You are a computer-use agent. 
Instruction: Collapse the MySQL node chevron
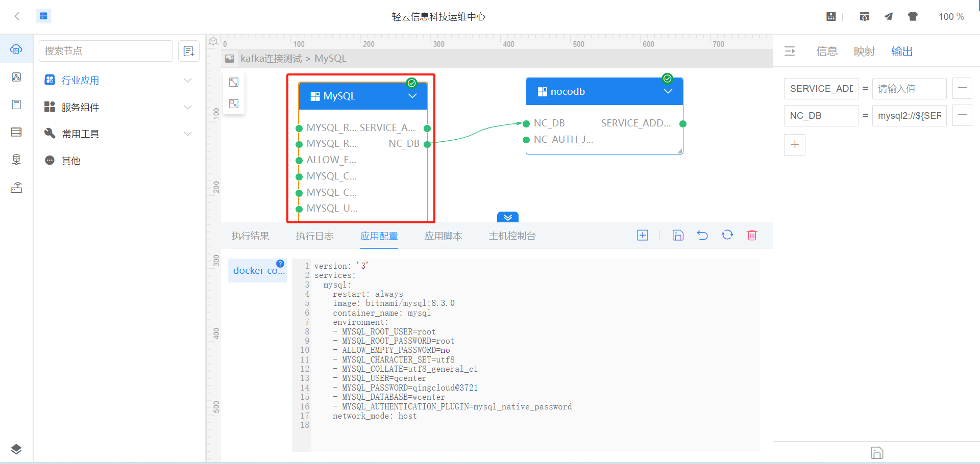click(412, 96)
